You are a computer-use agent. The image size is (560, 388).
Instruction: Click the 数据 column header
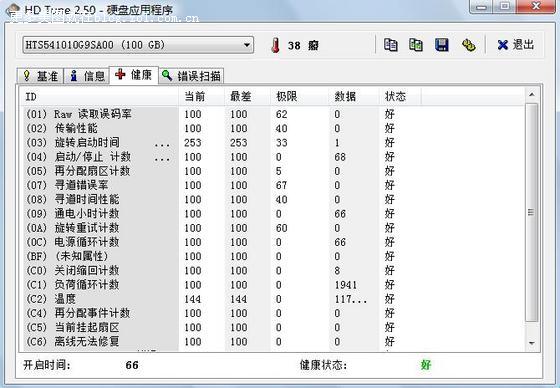coord(354,96)
